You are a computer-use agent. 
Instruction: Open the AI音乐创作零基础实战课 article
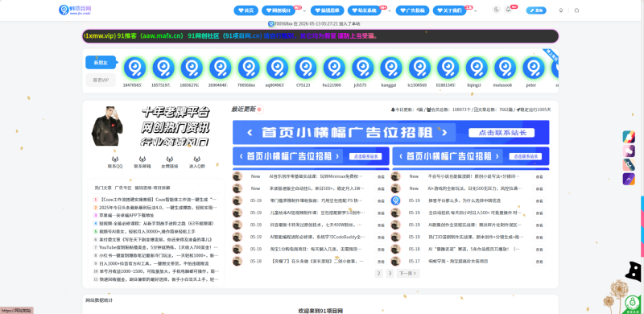(x=316, y=176)
